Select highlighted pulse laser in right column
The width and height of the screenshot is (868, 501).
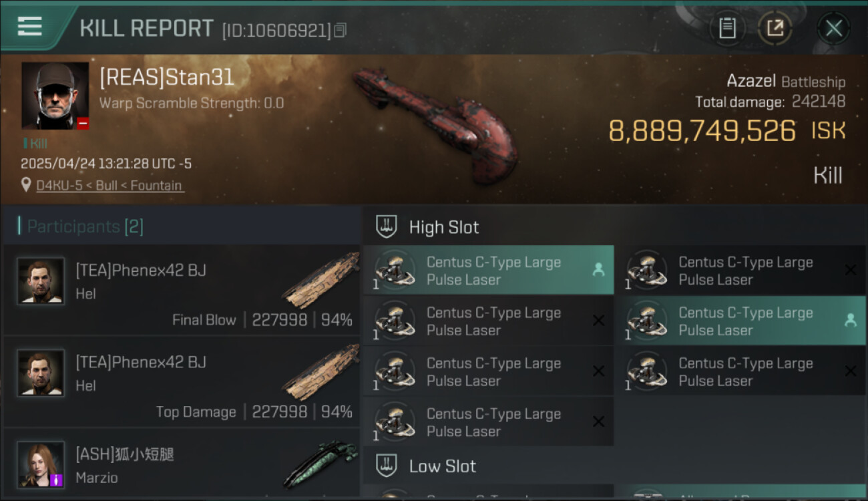pos(740,321)
